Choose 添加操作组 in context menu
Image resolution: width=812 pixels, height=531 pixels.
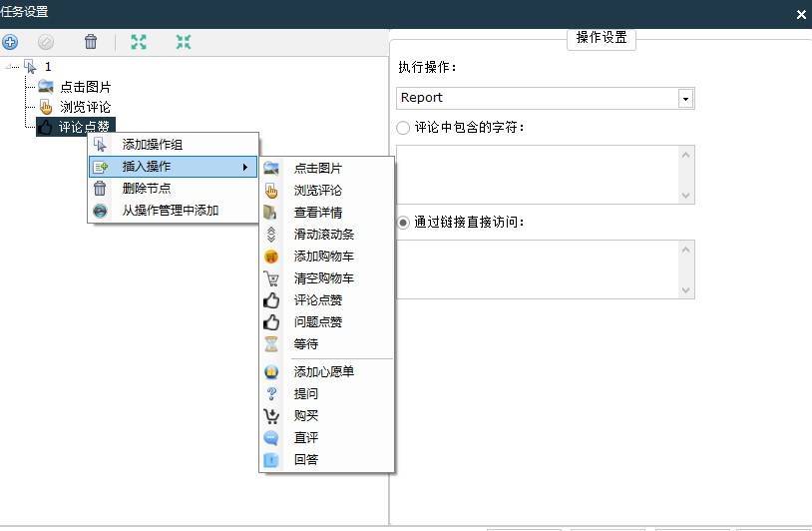[x=173, y=145]
